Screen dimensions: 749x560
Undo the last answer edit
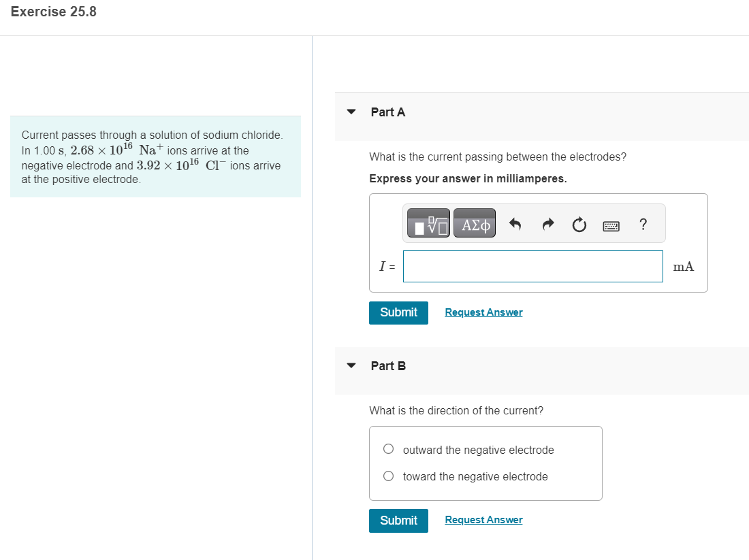[515, 223]
